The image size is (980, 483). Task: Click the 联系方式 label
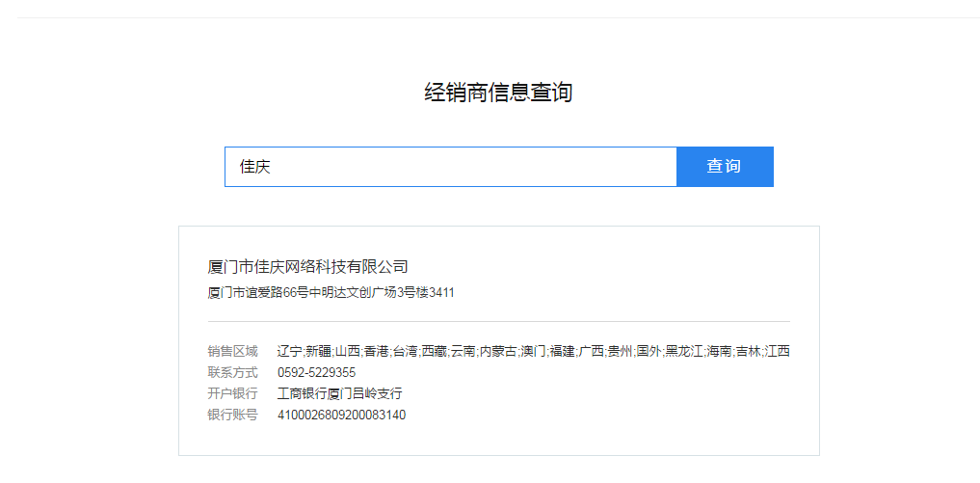click(232, 372)
